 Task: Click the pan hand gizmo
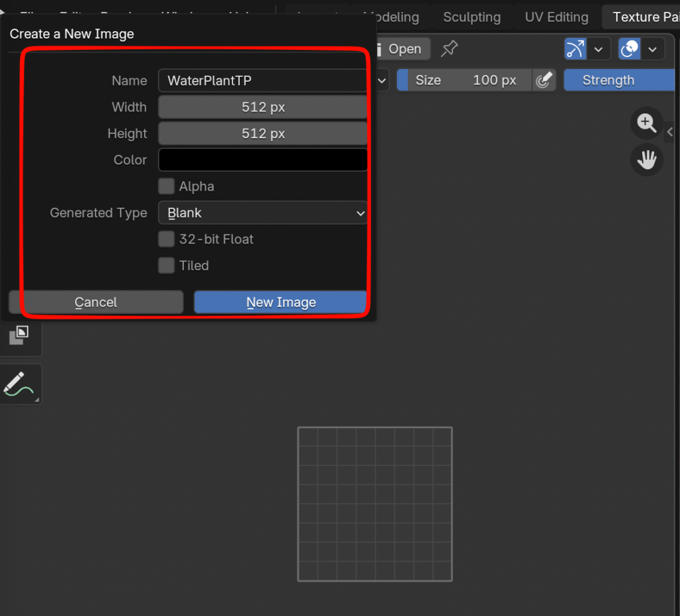[x=646, y=159]
